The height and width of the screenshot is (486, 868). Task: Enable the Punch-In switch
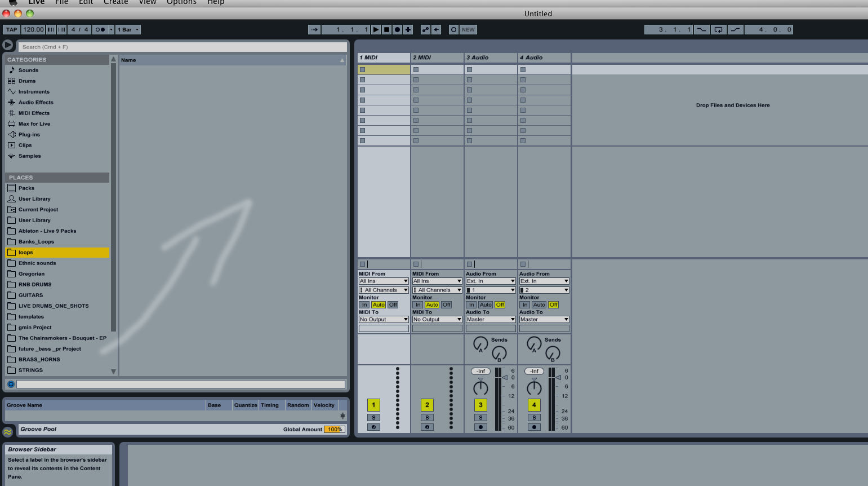(x=701, y=29)
